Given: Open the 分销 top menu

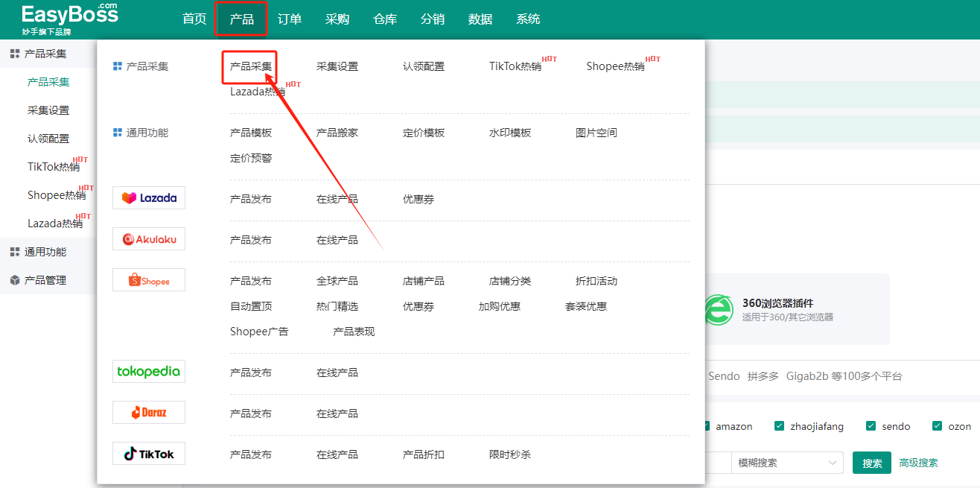Looking at the screenshot, I should click(x=433, y=19).
